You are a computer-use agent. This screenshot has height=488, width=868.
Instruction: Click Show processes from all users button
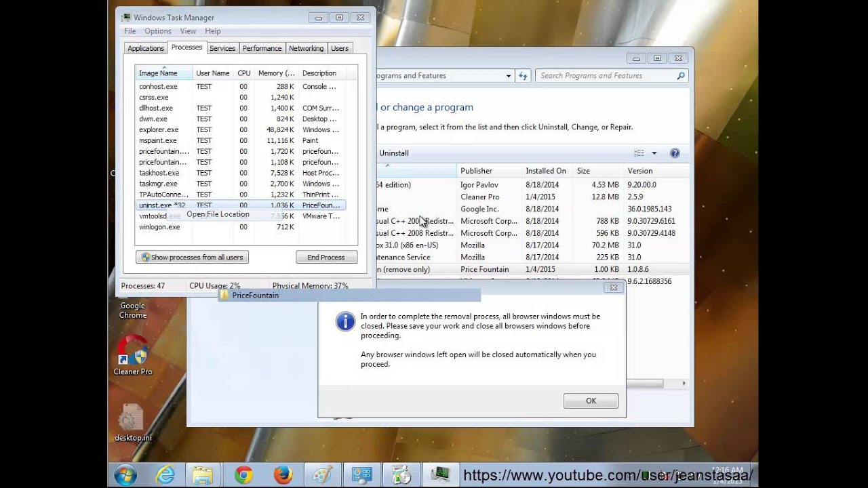193,258
